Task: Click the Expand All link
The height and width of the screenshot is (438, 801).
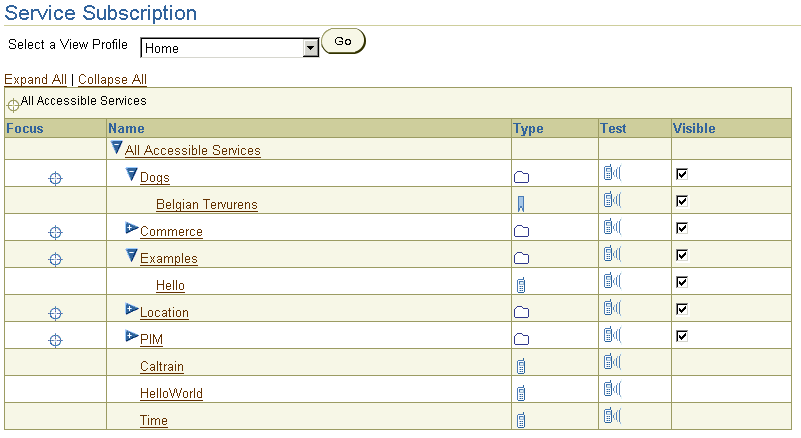Action: click(35, 79)
